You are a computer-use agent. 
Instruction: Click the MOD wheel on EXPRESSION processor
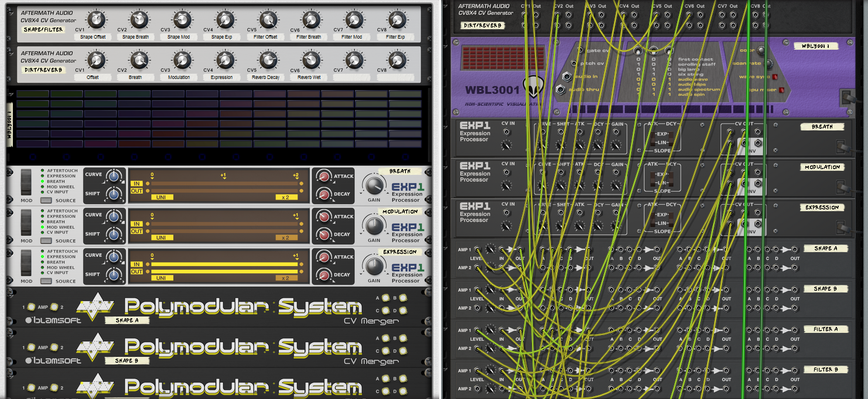pos(26,263)
